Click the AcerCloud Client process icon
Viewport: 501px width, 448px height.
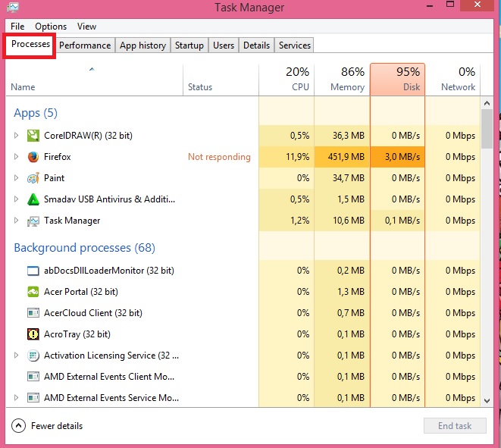pyautogui.click(x=33, y=313)
